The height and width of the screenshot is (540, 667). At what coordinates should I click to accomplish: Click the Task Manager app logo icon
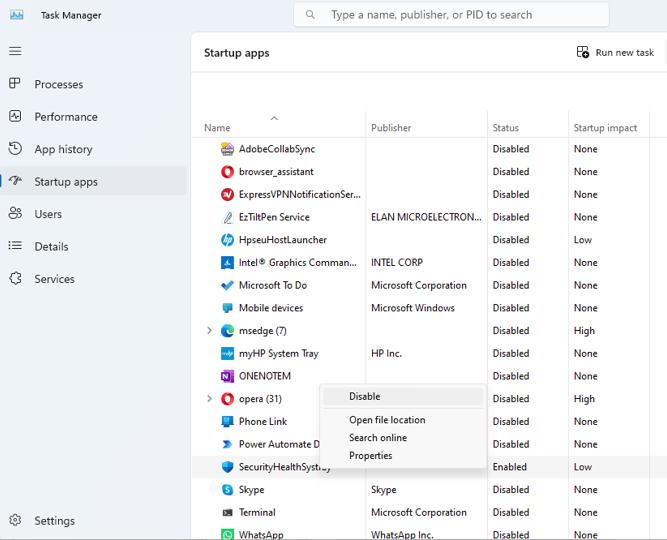pos(17,15)
